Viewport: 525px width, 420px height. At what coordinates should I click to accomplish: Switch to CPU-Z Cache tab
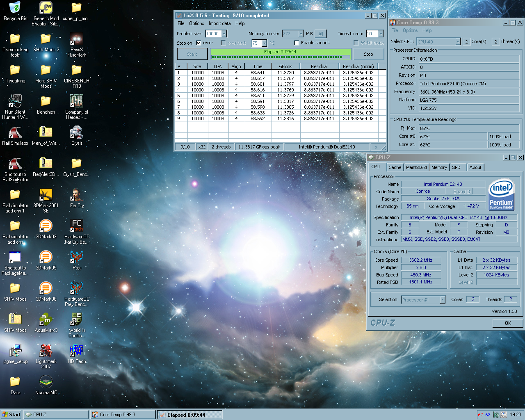pyautogui.click(x=395, y=167)
